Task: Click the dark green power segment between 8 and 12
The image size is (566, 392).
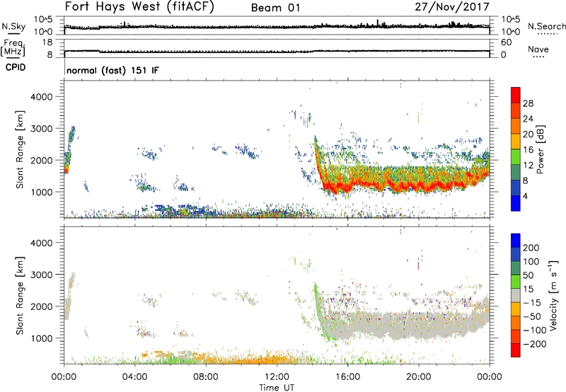Action: point(516,173)
